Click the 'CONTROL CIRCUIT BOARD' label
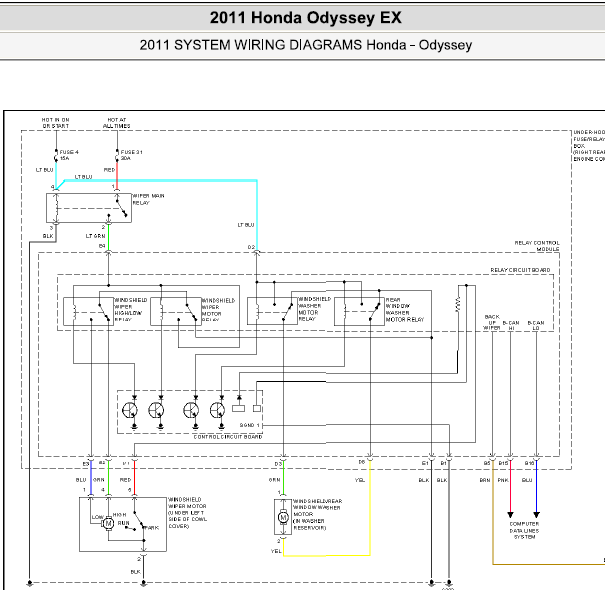The width and height of the screenshot is (605, 590). tap(228, 437)
